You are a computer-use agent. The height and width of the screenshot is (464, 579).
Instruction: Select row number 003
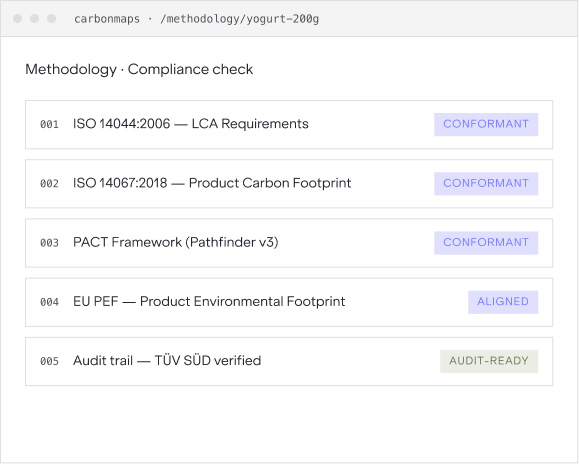(x=49, y=243)
